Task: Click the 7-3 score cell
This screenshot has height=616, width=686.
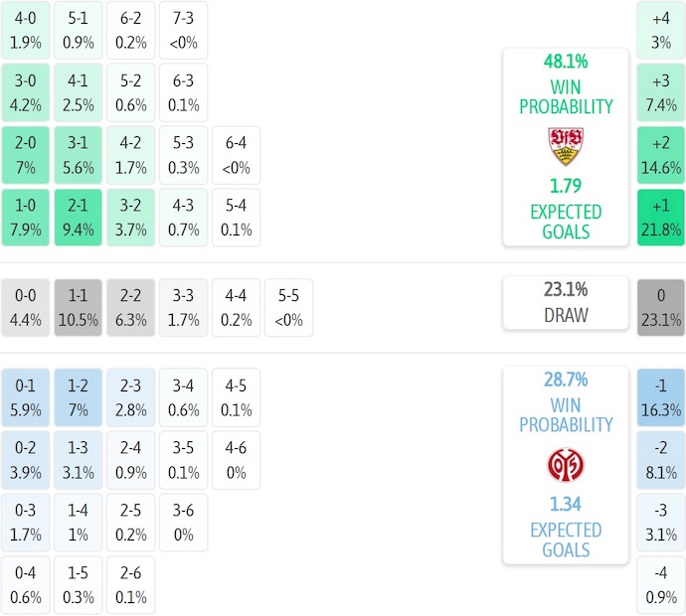Action: click(x=183, y=30)
